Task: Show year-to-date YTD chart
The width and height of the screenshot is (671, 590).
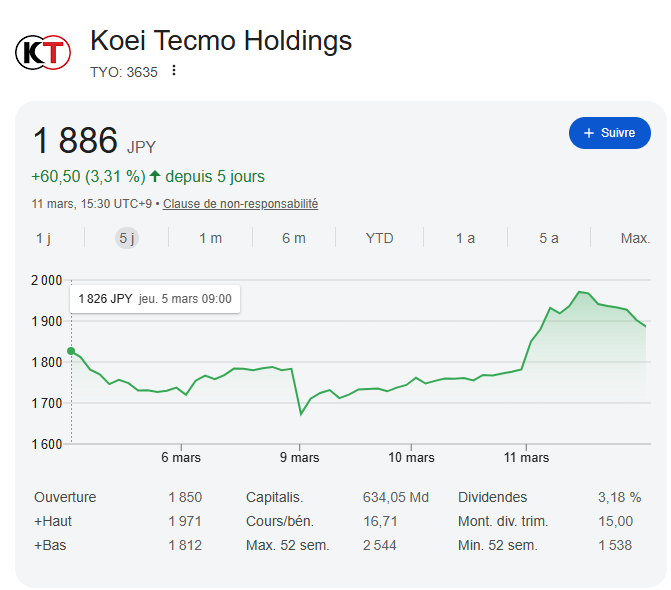Action: pos(380,238)
